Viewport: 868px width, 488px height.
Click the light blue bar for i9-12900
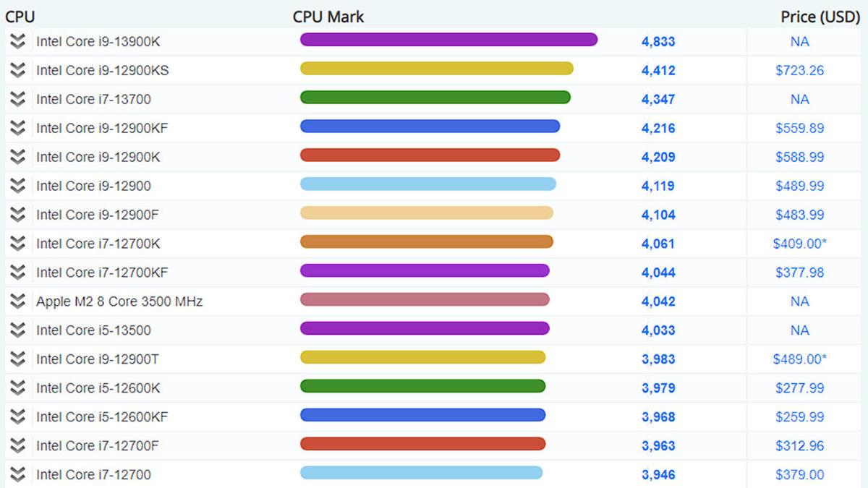point(427,184)
